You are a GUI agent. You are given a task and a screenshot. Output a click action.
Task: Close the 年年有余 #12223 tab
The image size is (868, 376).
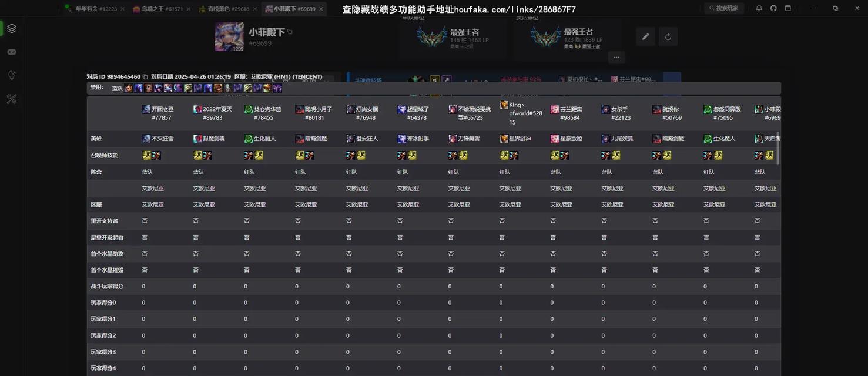(122, 9)
